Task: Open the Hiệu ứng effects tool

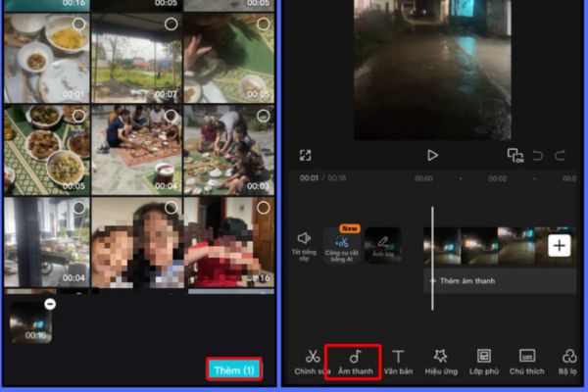Action: 440,361
